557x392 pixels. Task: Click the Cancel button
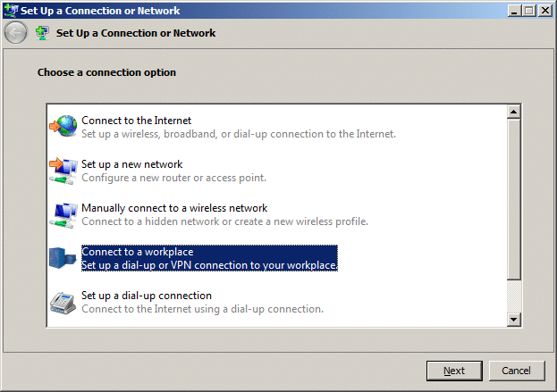pos(517,371)
